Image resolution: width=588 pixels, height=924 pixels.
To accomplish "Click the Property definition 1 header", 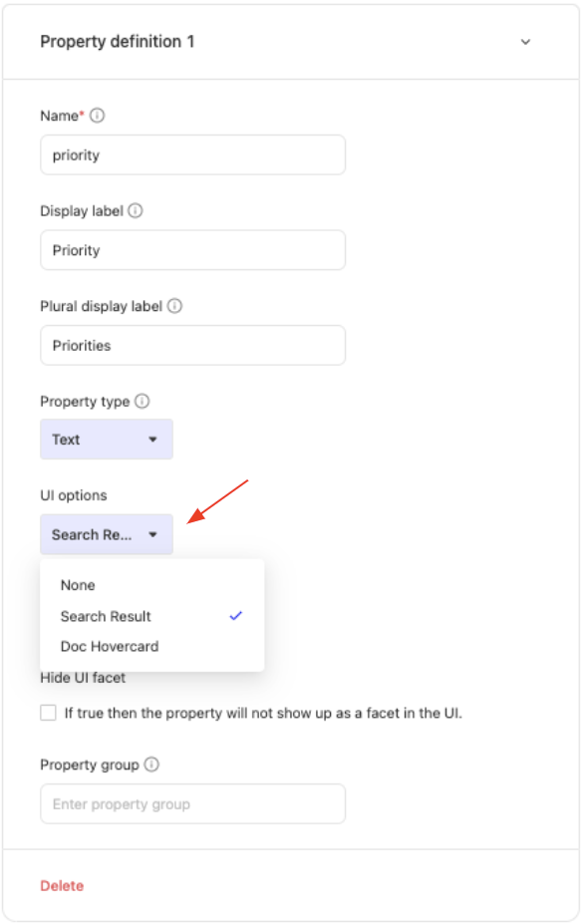I will [x=117, y=42].
